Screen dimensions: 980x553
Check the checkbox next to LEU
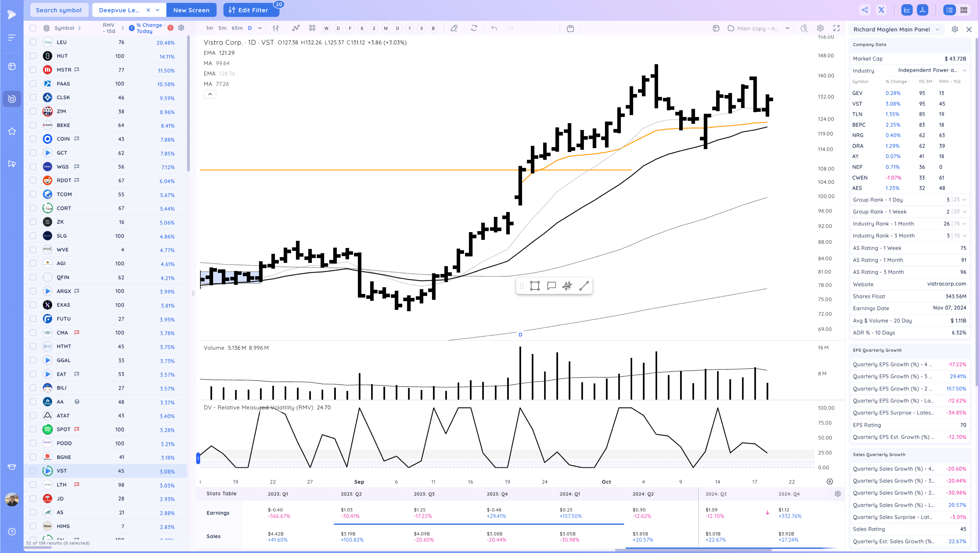coord(33,42)
